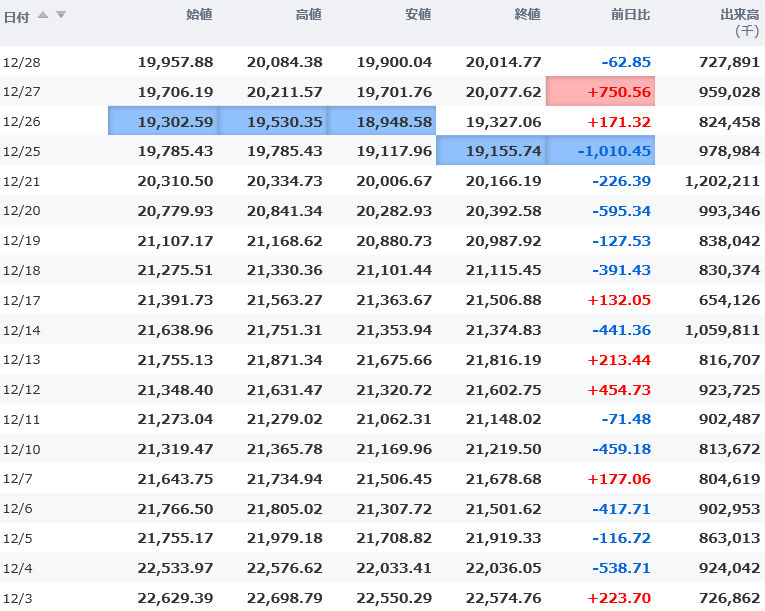Click the pink highlighted +750.56 cell
The image size is (765, 611).
pyautogui.click(x=601, y=92)
